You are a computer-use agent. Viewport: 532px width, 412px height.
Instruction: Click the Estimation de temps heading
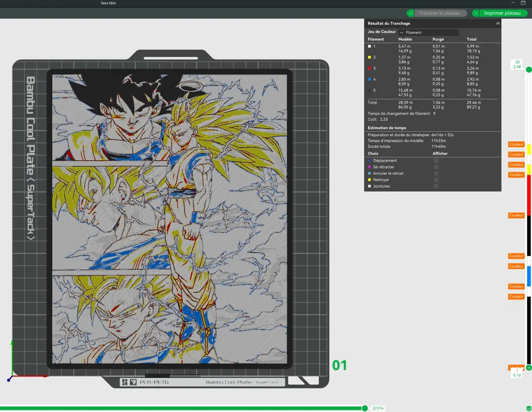point(387,128)
